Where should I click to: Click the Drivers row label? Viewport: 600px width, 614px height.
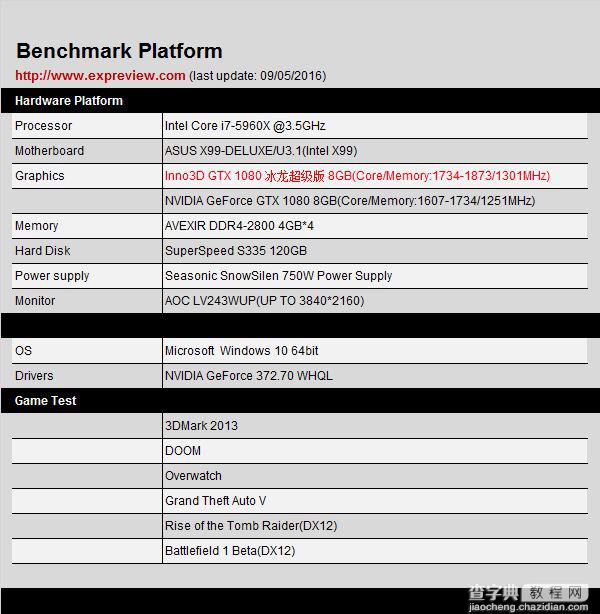tap(34, 376)
